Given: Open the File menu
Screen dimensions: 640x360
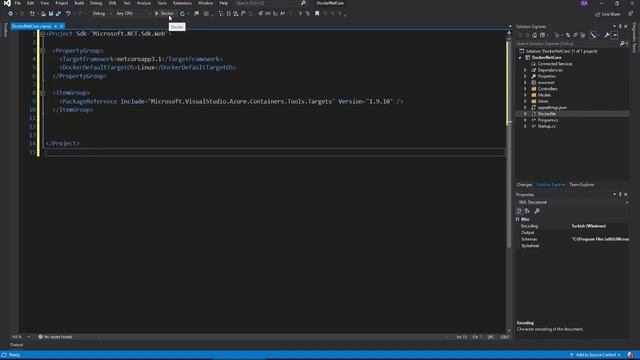Looking at the screenshot, I should (x=18, y=3).
